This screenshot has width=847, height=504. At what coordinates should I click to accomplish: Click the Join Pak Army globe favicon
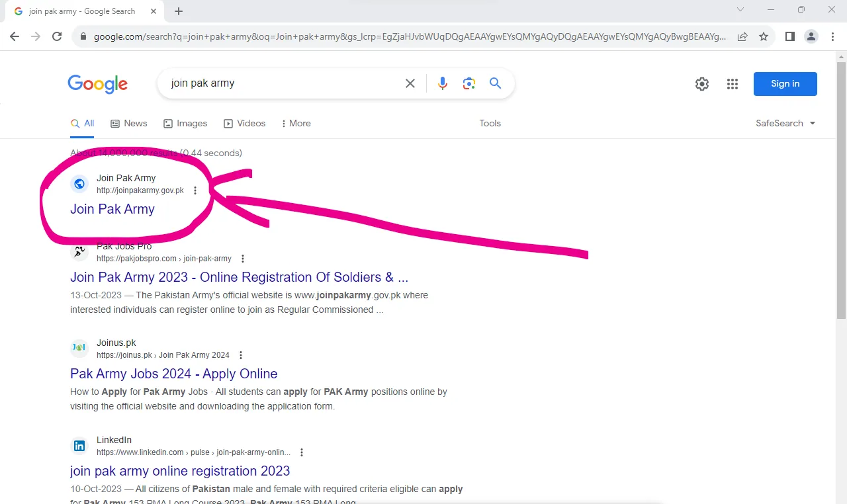click(79, 184)
